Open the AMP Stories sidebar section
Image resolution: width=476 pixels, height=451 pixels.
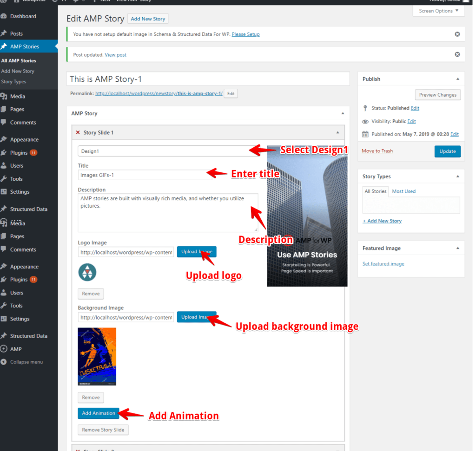(25, 46)
